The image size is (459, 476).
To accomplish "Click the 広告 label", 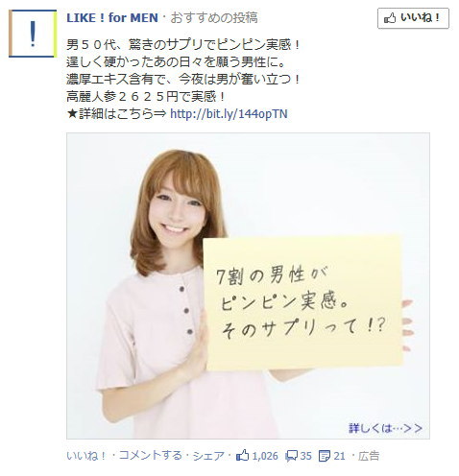I will tap(369, 456).
